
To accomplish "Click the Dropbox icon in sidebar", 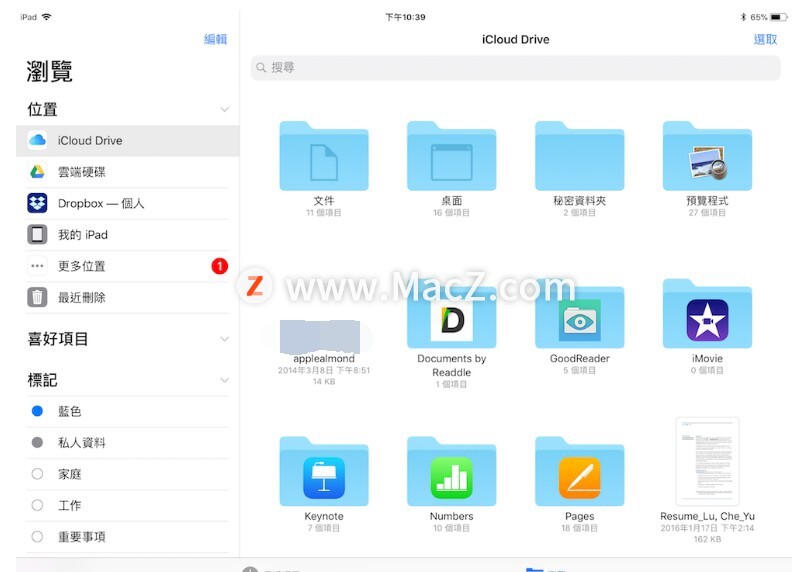I will (x=37, y=203).
